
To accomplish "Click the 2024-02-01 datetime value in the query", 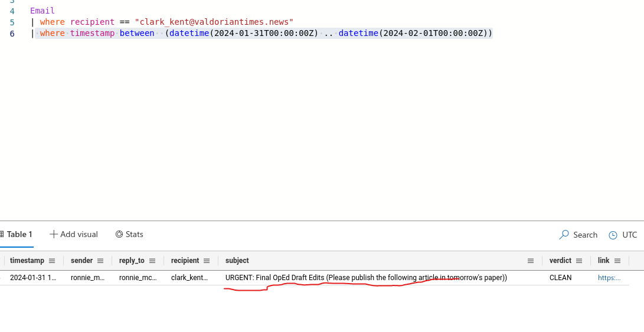I will pyautogui.click(x=434, y=33).
